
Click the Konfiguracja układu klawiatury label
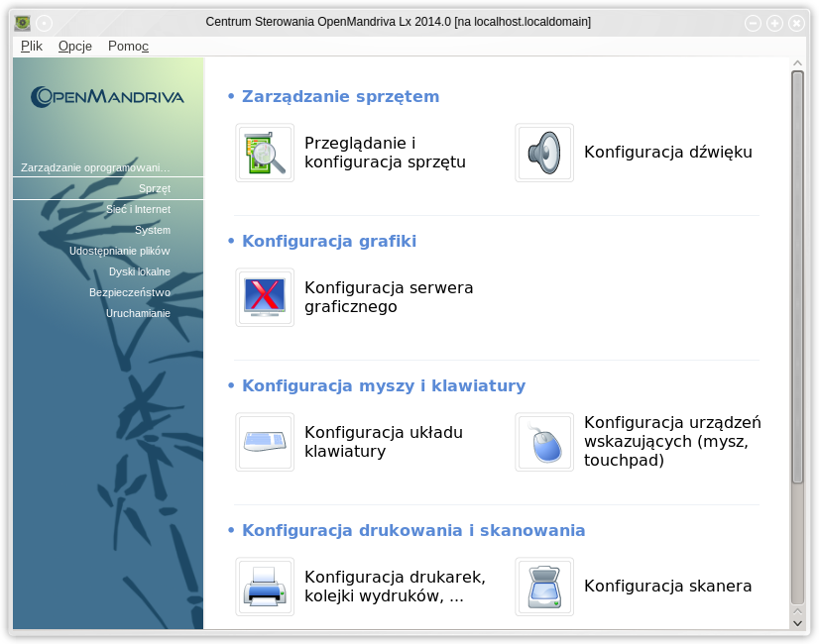click(384, 442)
